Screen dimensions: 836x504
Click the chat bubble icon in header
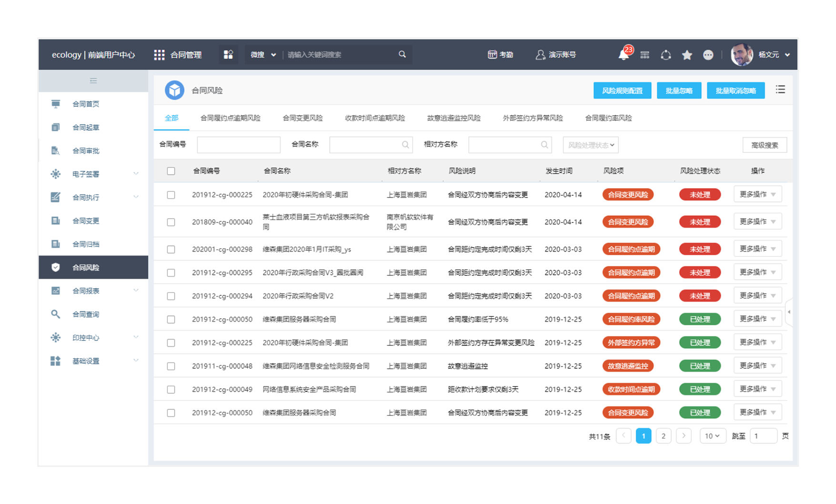[x=708, y=55]
